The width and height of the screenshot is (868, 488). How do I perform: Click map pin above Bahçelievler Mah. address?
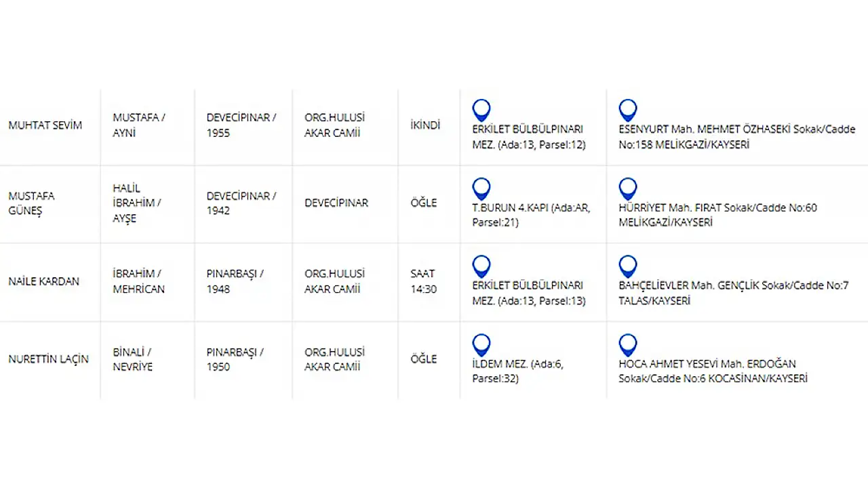pos(628,266)
